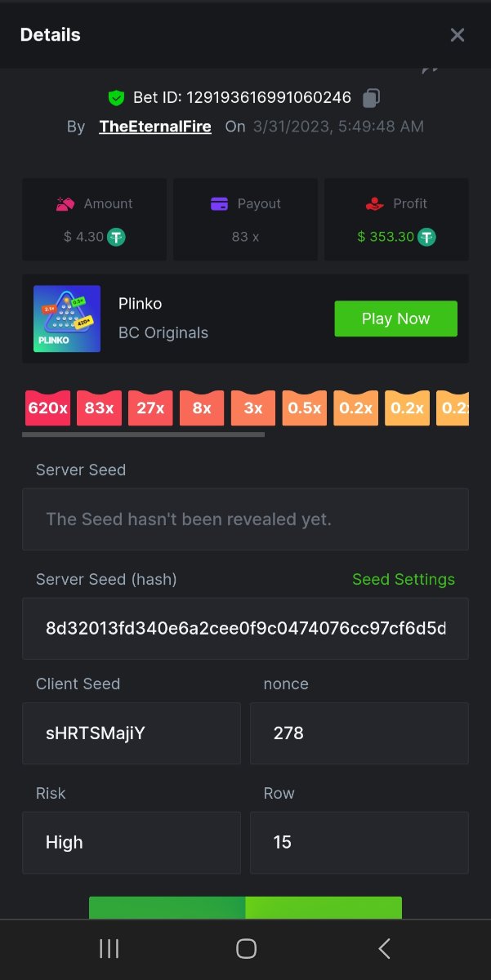Image resolution: width=491 pixels, height=980 pixels.
Task: Click the Server Seed hash field
Action: 245,629
